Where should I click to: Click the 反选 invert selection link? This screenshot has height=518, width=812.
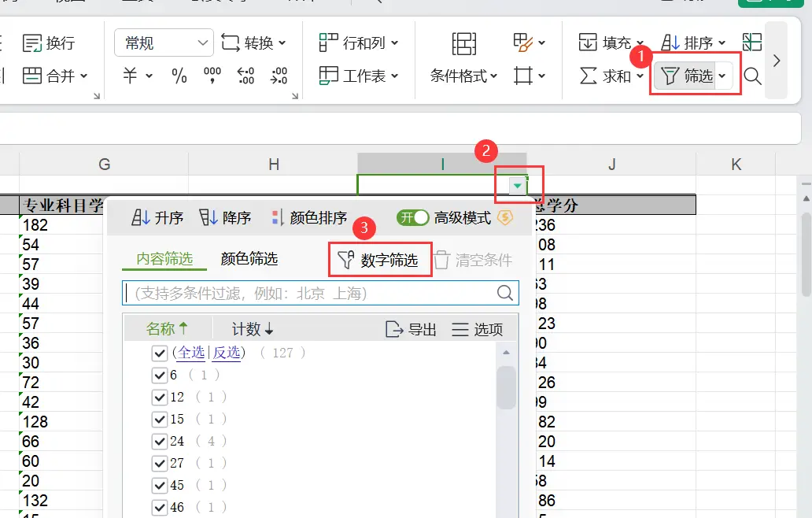(227, 353)
